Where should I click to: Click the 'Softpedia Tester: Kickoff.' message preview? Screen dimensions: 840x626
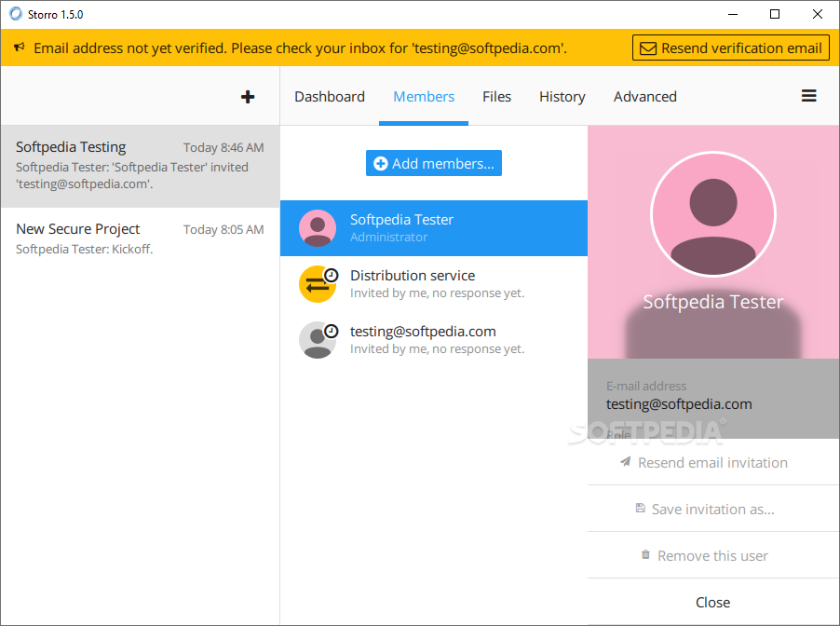coord(84,250)
